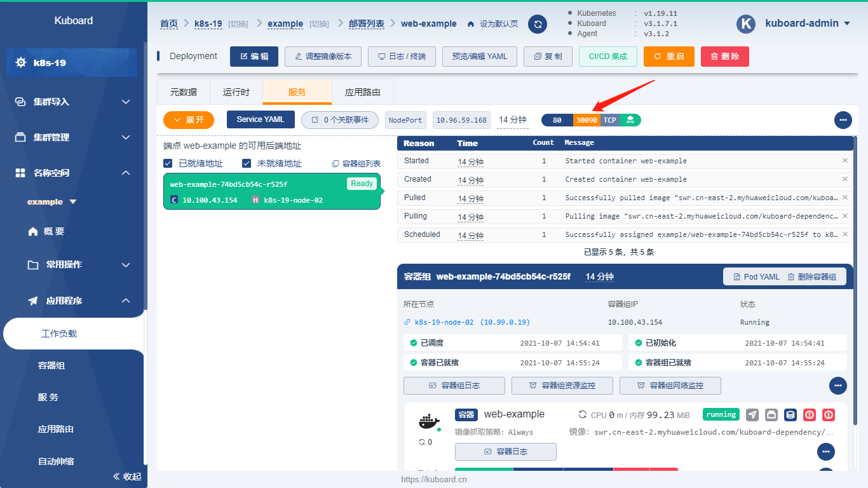This screenshot has width=868, height=488.
Task: Dismiss the Scheduled event row
Action: click(845, 234)
